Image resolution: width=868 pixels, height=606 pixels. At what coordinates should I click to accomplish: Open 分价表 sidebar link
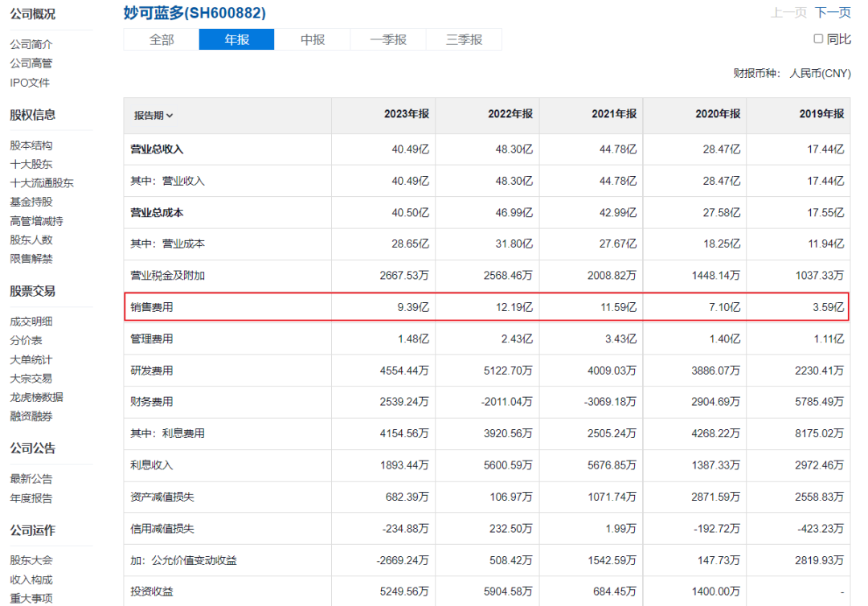coord(26,340)
